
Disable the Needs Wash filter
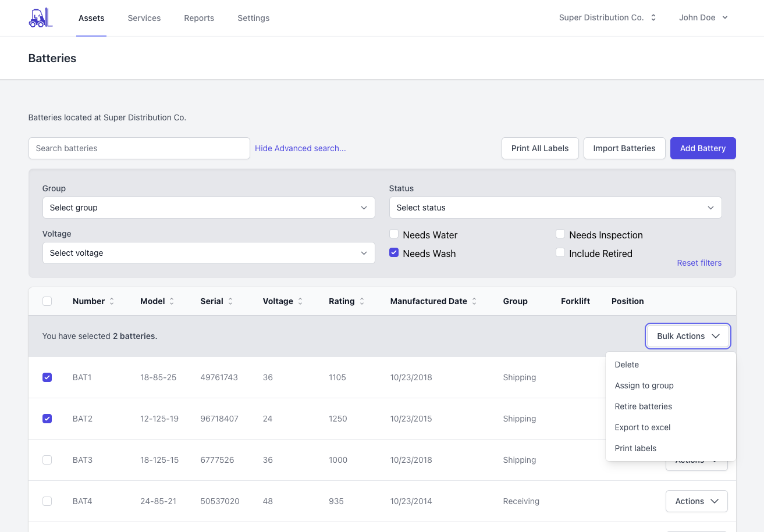[x=394, y=253]
